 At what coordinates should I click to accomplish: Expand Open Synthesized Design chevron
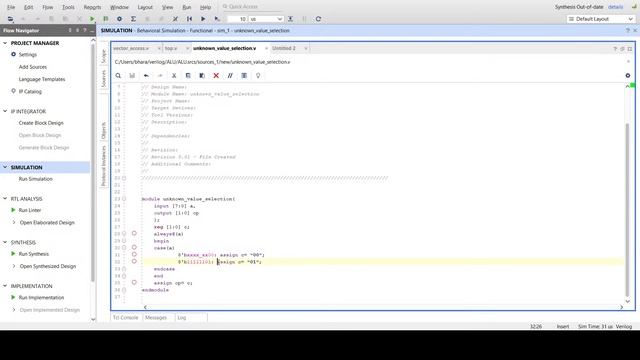coord(14,266)
